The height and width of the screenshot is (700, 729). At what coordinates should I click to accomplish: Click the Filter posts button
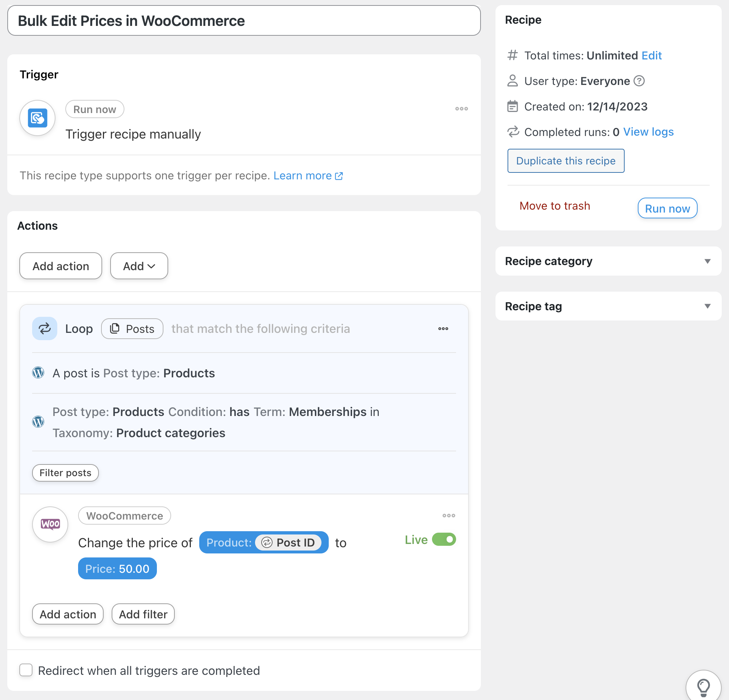coord(65,473)
